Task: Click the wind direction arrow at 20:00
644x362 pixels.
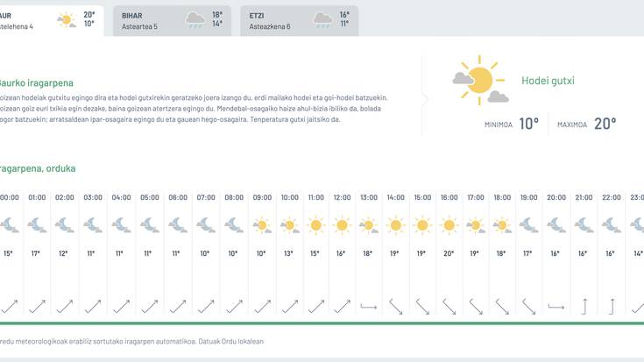Action: pyautogui.click(x=556, y=307)
